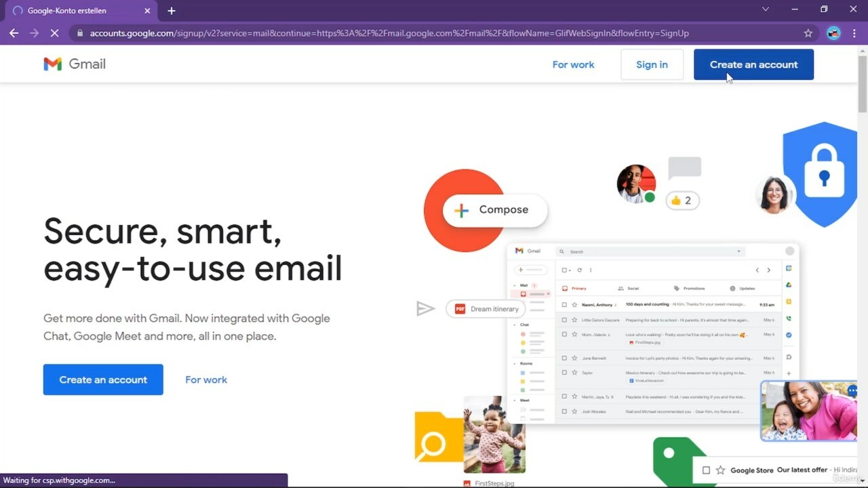Open the Chrome profile avatar
868x488 pixels.
pos(833,33)
